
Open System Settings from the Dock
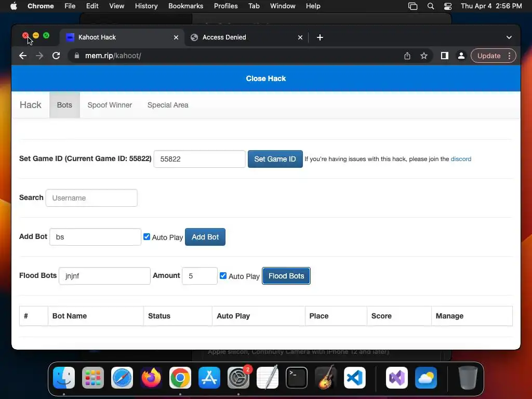tap(238, 378)
